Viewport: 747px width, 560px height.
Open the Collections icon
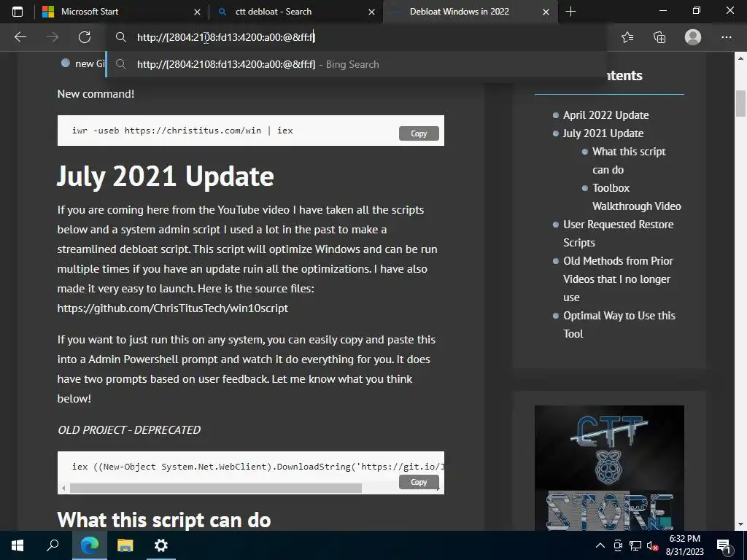(x=659, y=37)
